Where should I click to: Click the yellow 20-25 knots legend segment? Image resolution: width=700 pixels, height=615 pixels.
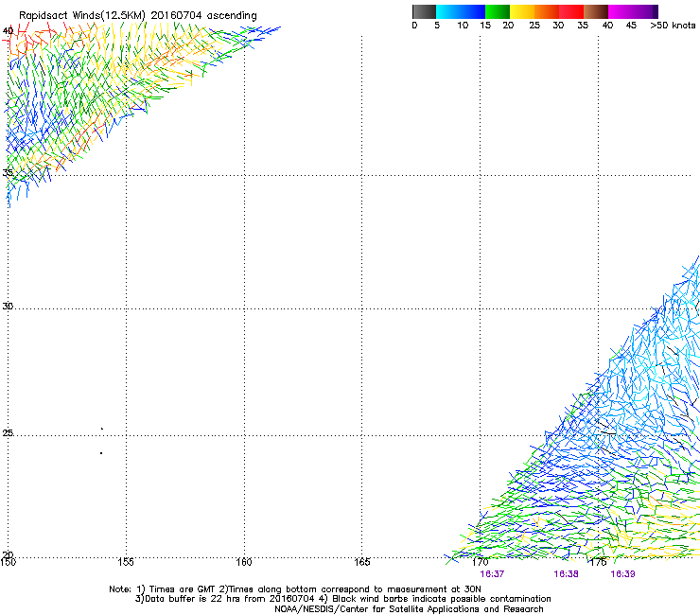522,11
